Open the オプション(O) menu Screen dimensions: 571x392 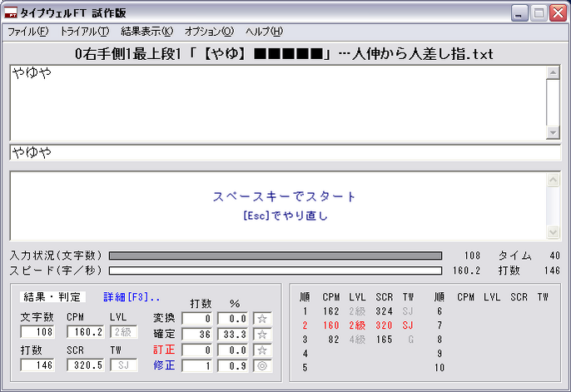210,32
